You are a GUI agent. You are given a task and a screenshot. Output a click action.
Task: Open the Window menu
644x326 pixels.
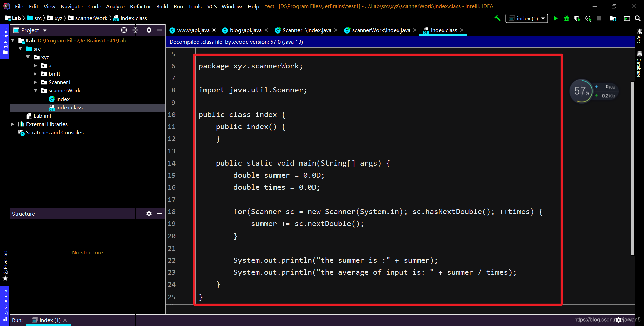click(231, 6)
